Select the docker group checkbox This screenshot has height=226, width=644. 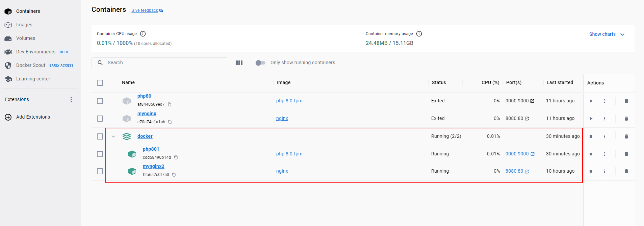pos(100,136)
